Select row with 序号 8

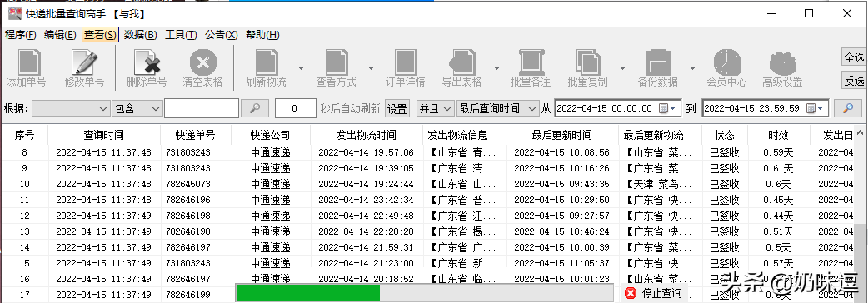(x=427, y=152)
